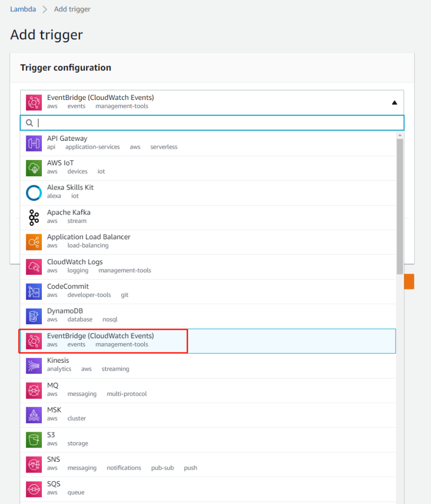The height and width of the screenshot is (504, 431).
Task: Choose the SNS trigger option
Action: (x=53, y=464)
